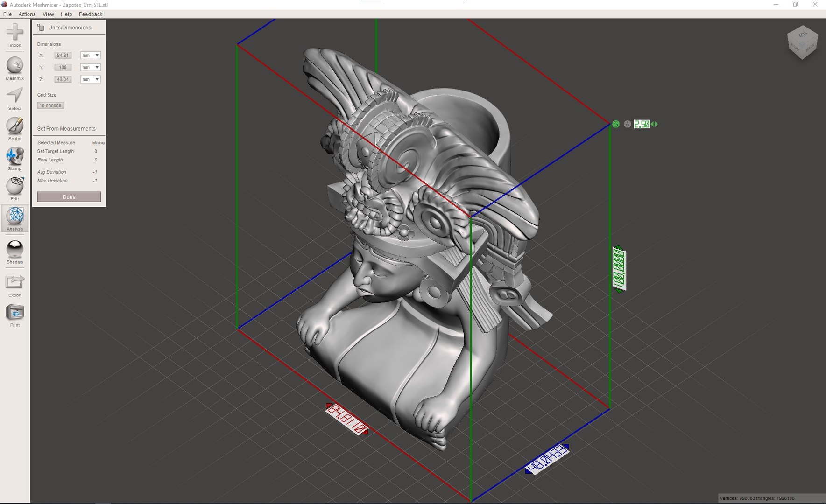Click the Set Target Length value
This screenshot has height=504, width=826.
click(x=96, y=152)
